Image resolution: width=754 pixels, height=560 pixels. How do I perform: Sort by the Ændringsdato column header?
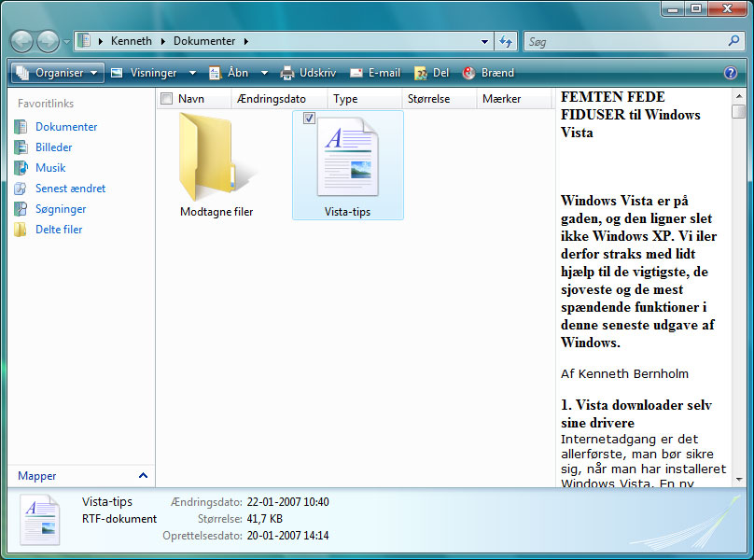coord(272,99)
